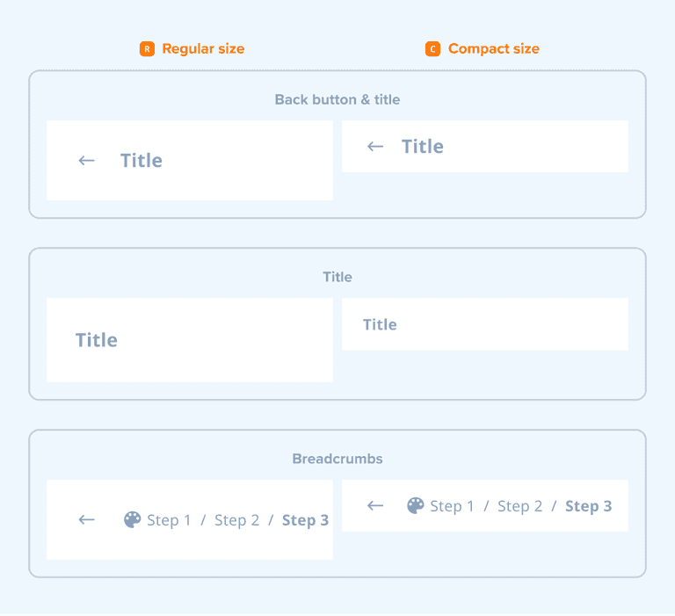Select Step 3 in compact breadcrumbs
The image size is (675, 616).
[x=588, y=506]
